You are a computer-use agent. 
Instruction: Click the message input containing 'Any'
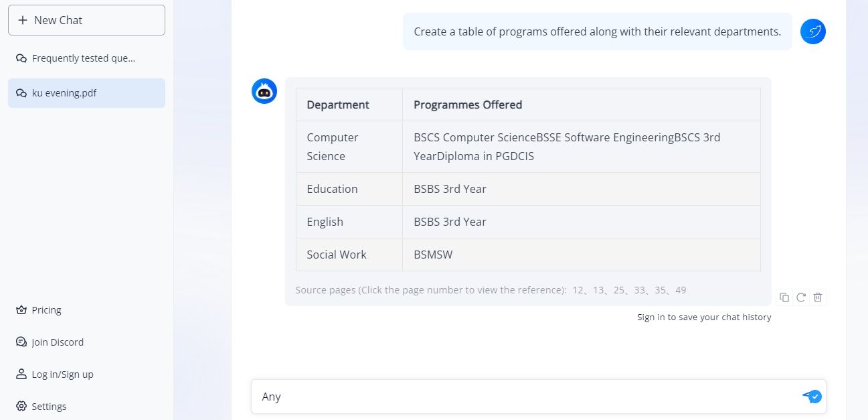tap(468, 396)
